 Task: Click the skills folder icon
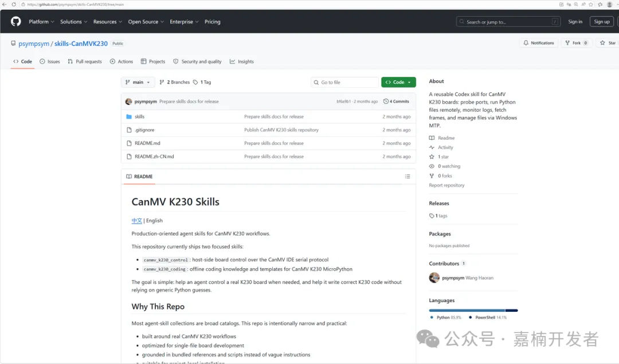click(x=129, y=116)
